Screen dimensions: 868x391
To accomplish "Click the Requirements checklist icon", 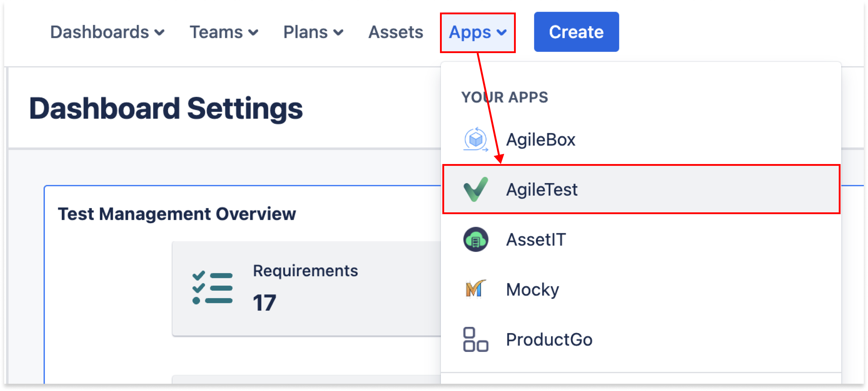I will coord(212,288).
